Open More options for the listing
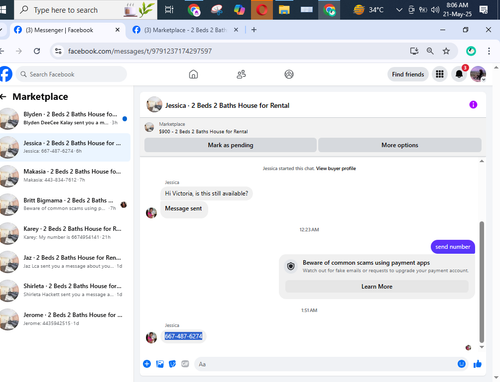Viewport: 500px width, 382px height. click(400, 145)
